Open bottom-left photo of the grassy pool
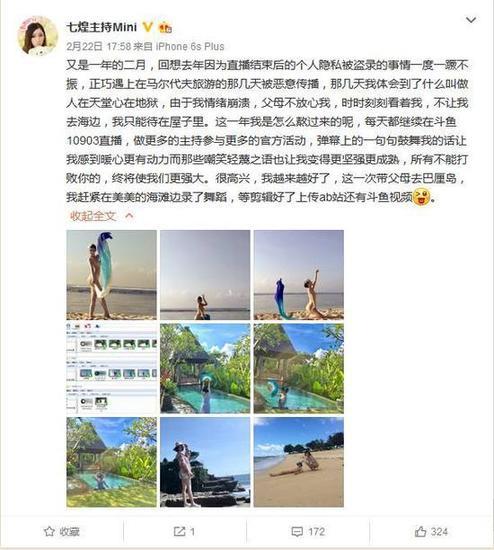This screenshot has height=550, width=494. click(112, 462)
